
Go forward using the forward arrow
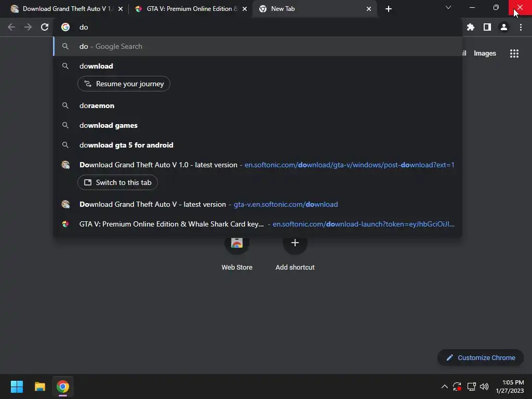(28, 27)
